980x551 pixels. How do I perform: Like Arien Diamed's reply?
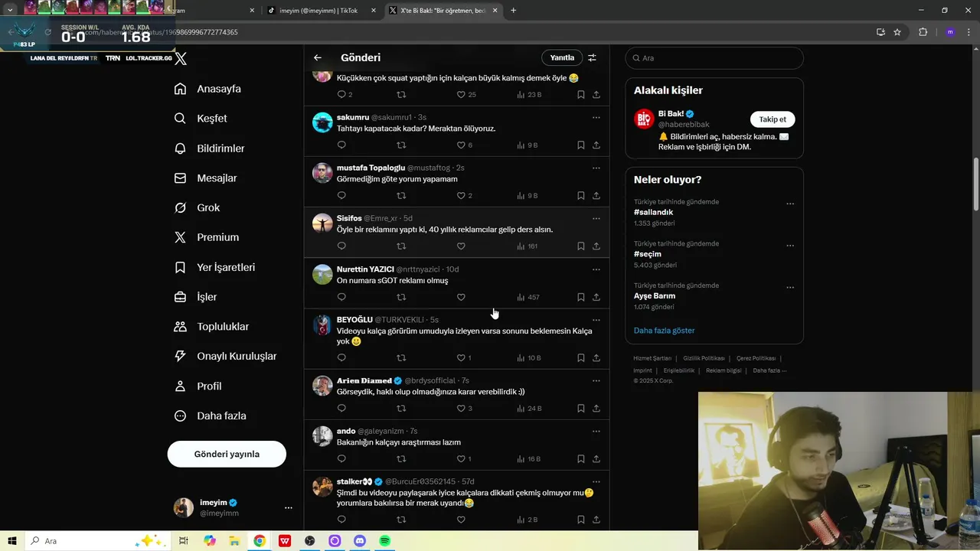click(x=461, y=409)
